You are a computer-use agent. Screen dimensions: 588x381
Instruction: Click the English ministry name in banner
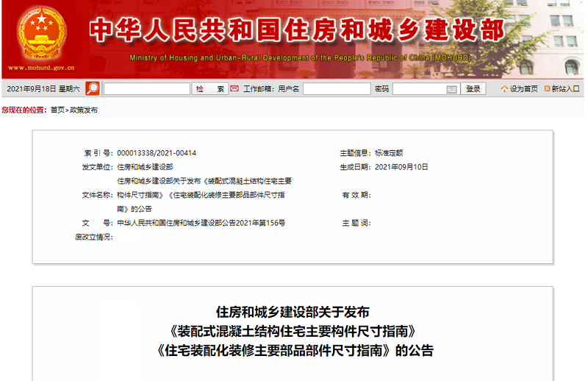(x=301, y=58)
